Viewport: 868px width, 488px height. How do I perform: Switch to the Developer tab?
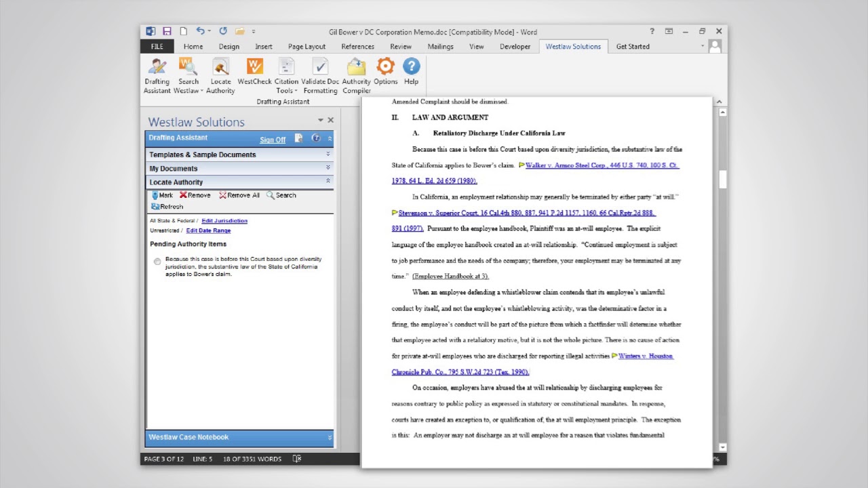515,47
